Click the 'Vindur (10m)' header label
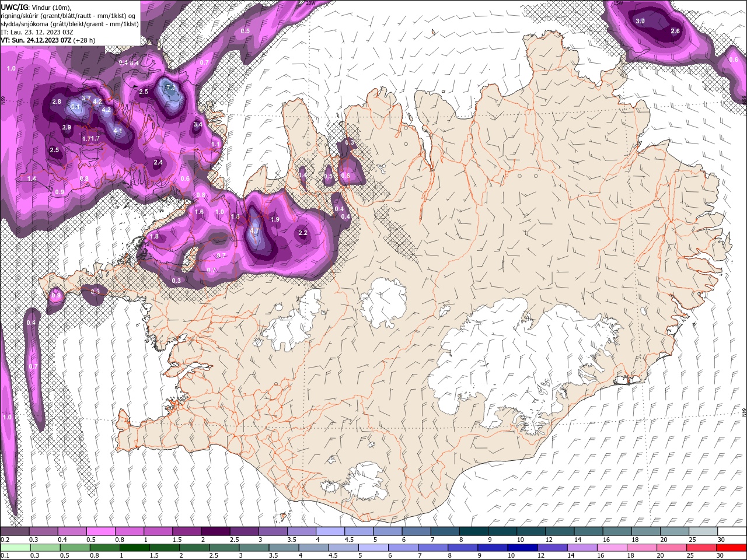Viewport: 747px width, 560px height. 51,7
